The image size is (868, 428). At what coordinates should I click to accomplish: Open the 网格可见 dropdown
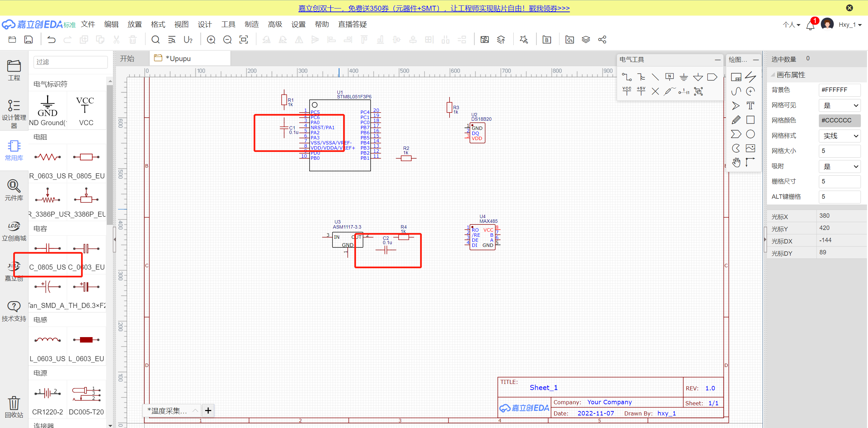[840, 105]
